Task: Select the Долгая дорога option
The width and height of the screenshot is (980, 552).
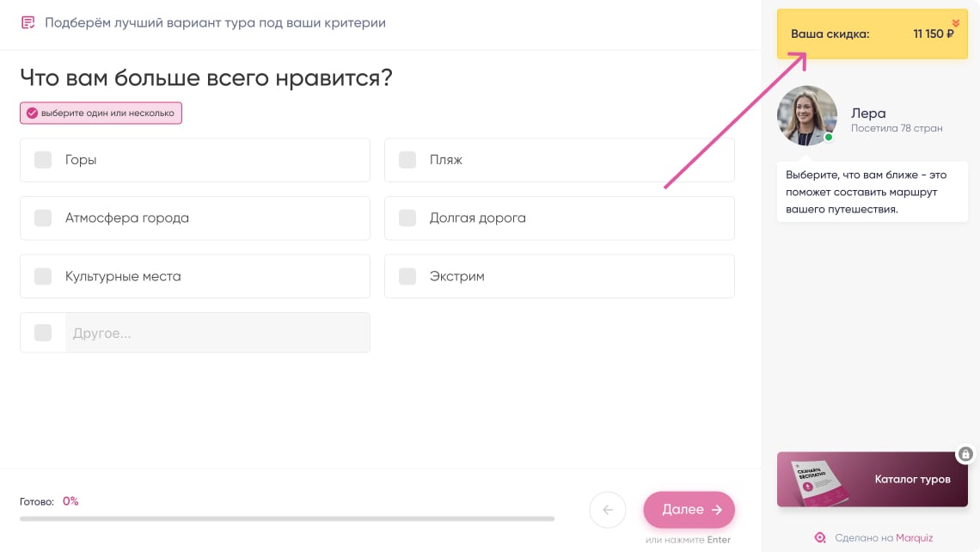Action: [407, 218]
